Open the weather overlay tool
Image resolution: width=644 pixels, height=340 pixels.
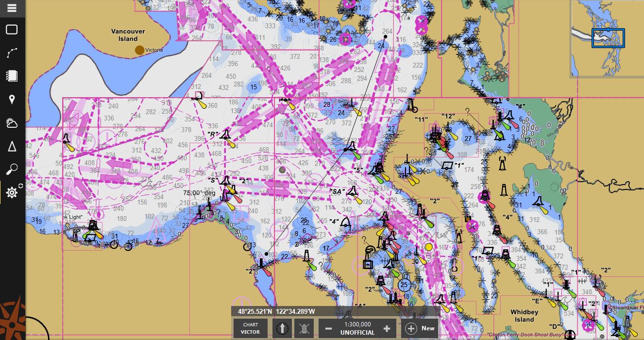(12, 123)
